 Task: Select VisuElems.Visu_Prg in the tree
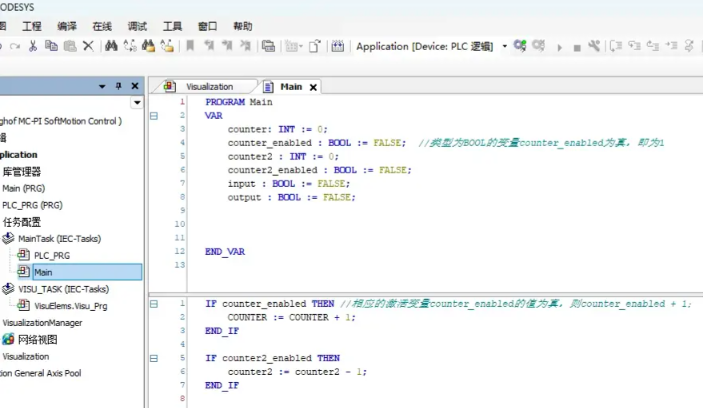pyautogui.click(x=70, y=306)
